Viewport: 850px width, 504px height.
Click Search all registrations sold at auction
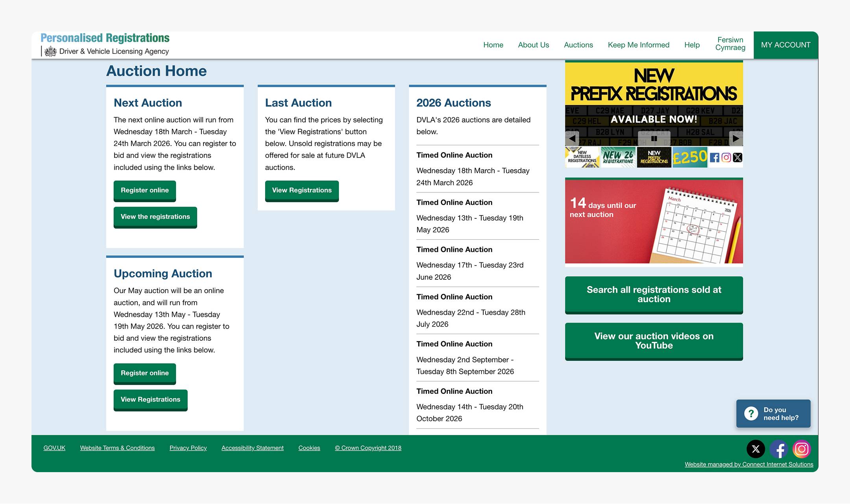(654, 295)
